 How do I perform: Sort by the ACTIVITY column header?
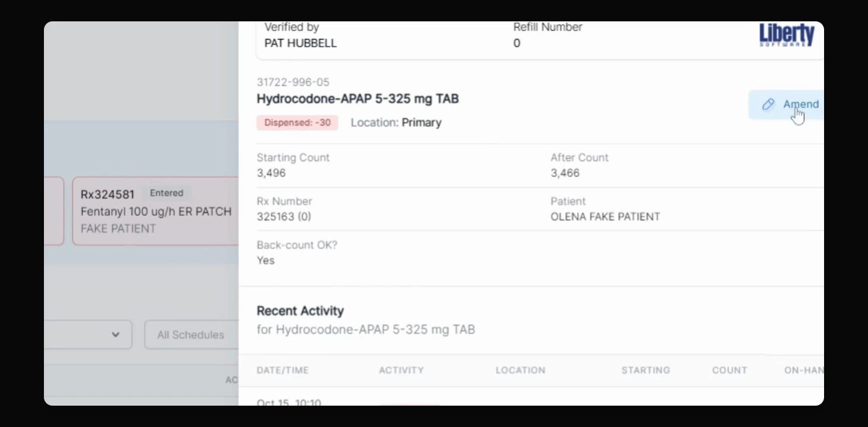(401, 370)
